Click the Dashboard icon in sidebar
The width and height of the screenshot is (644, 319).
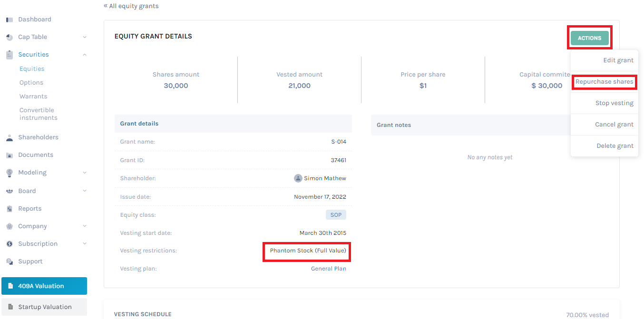(10, 19)
